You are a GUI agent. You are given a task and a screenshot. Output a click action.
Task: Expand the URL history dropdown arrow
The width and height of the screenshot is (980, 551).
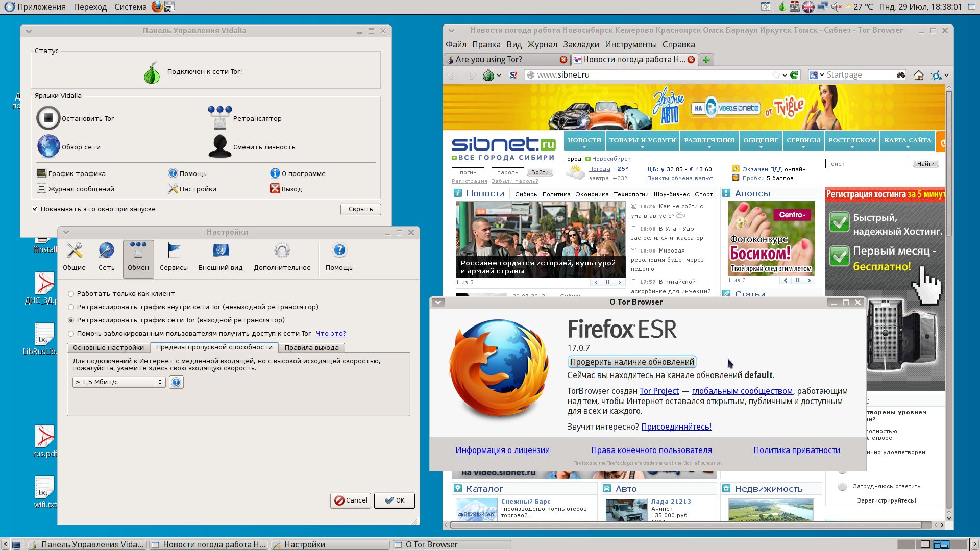point(785,75)
